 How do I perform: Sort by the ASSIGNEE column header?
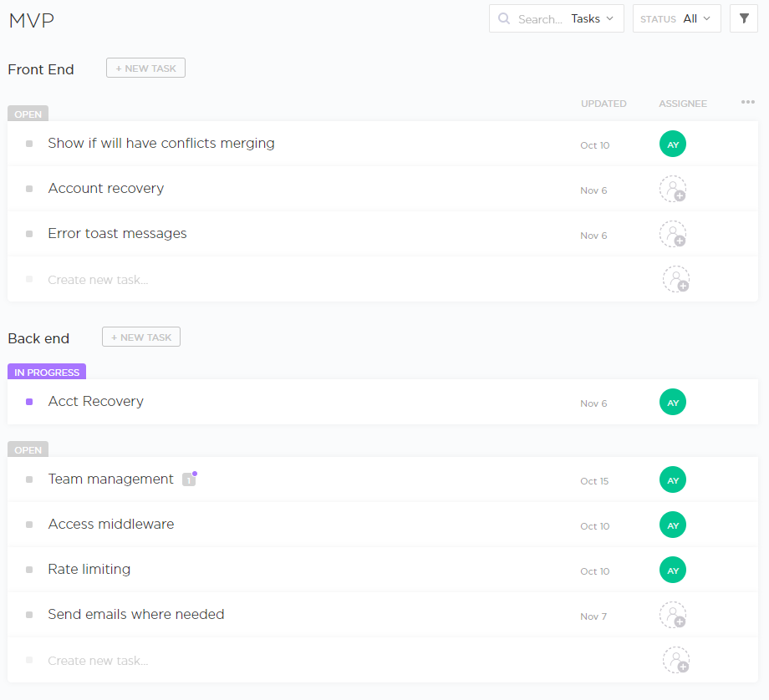(x=683, y=104)
